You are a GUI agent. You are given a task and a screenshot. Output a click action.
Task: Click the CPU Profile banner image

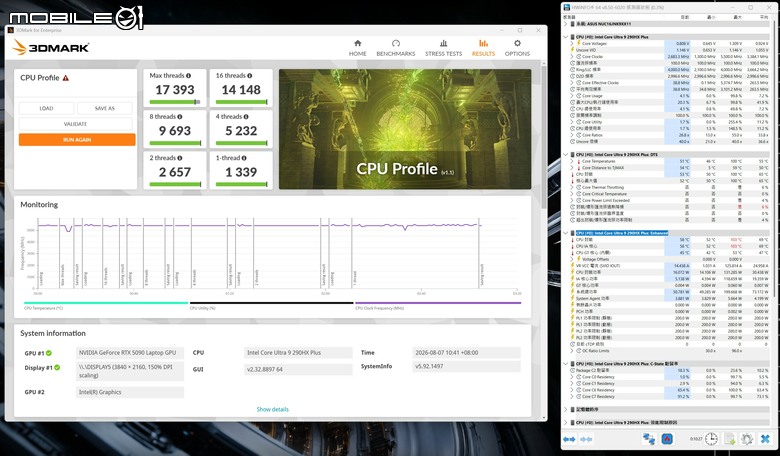[x=405, y=129]
